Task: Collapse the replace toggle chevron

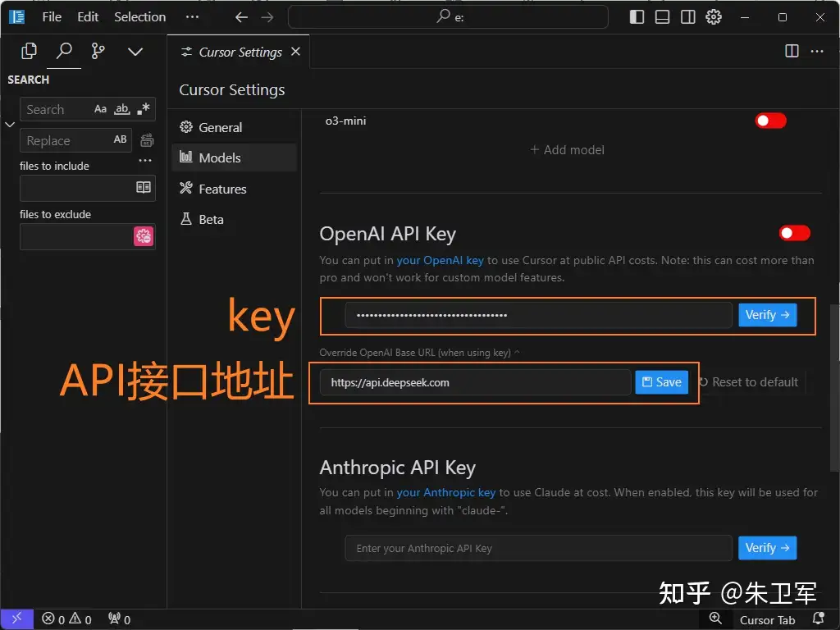Action: [10, 125]
